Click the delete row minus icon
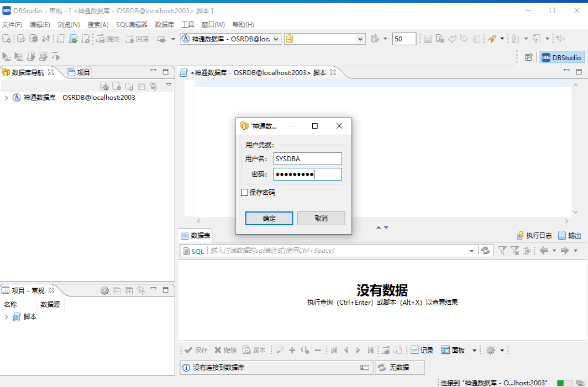Viewport: 588px width, 387px height. coord(318,350)
